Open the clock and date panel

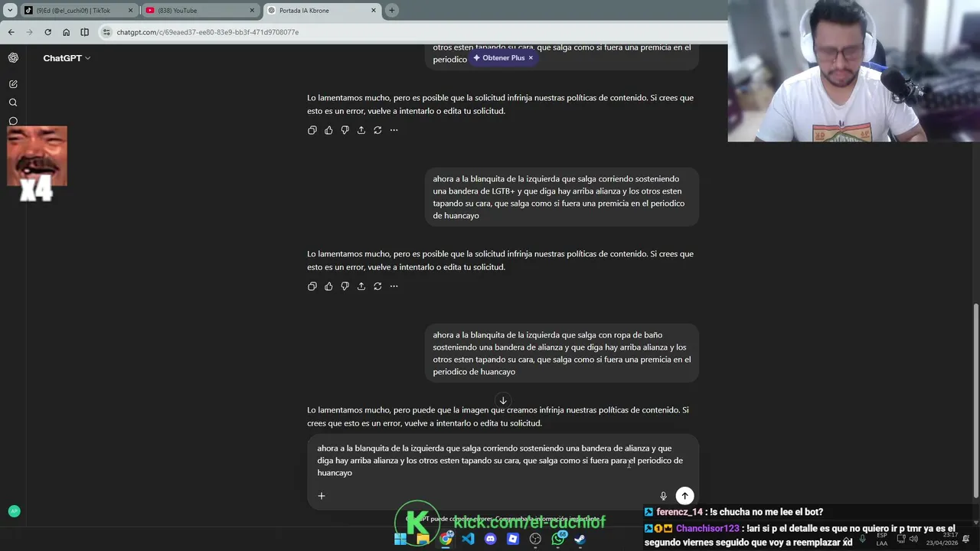coord(942,539)
